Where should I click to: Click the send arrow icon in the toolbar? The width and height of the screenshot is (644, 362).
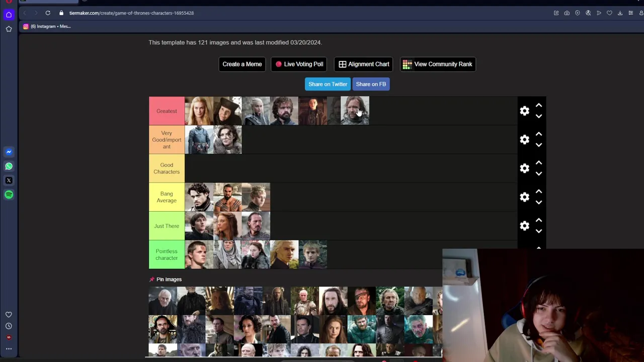[x=599, y=13]
